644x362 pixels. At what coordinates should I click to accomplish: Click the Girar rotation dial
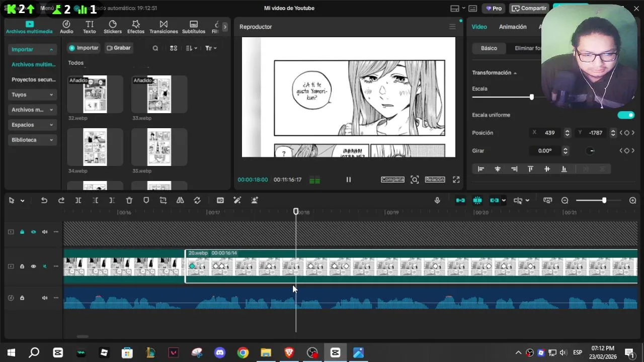[591, 151]
